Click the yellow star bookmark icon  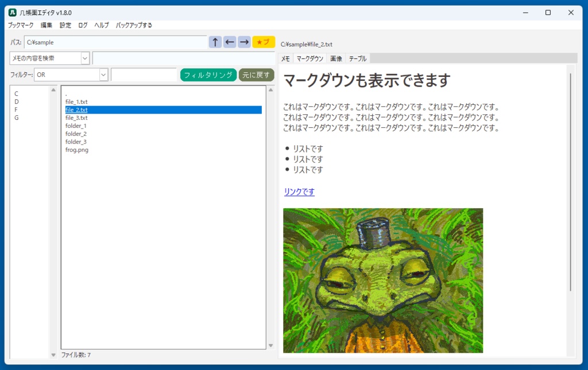pos(263,41)
